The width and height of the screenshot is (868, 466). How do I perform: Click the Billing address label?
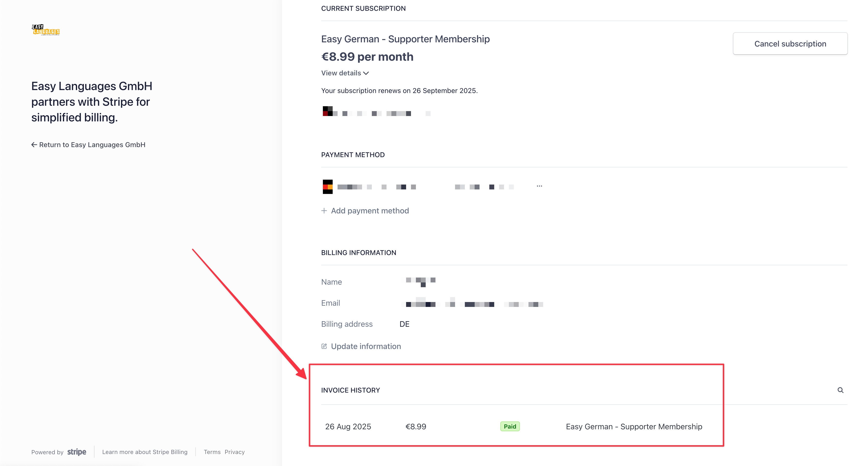coord(347,324)
